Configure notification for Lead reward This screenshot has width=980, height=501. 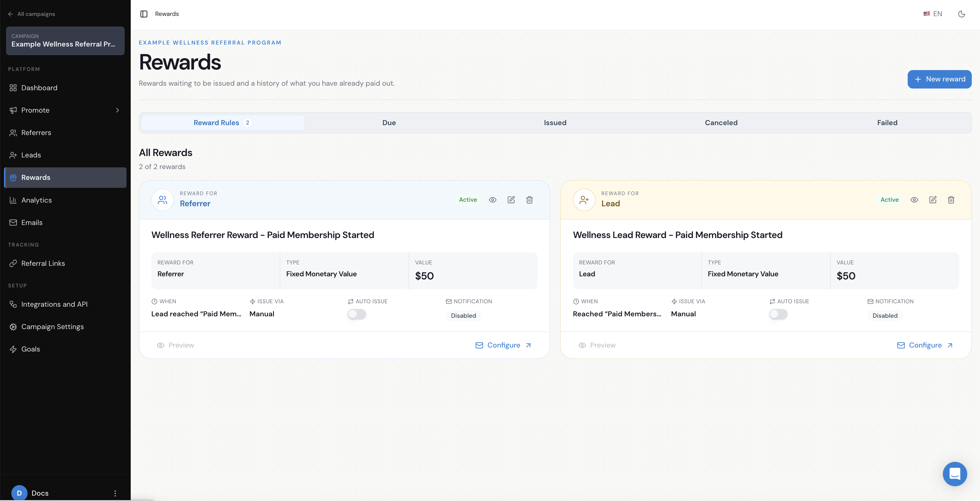pos(925,345)
